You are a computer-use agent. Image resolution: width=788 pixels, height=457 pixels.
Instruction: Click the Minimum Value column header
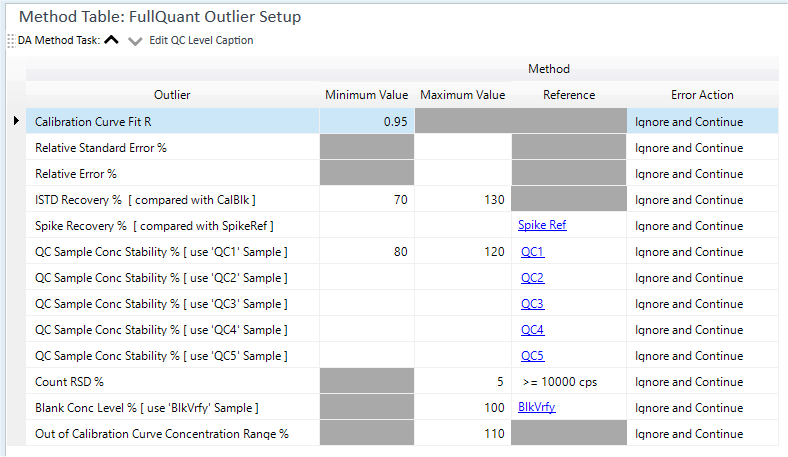pyautogui.click(x=366, y=95)
